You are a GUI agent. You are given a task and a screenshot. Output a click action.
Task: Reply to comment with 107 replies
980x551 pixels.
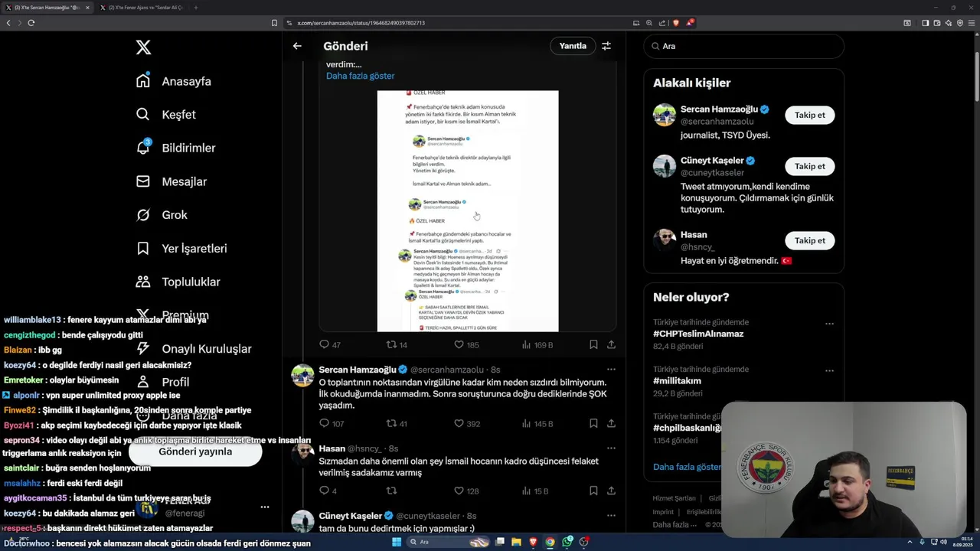(x=332, y=423)
